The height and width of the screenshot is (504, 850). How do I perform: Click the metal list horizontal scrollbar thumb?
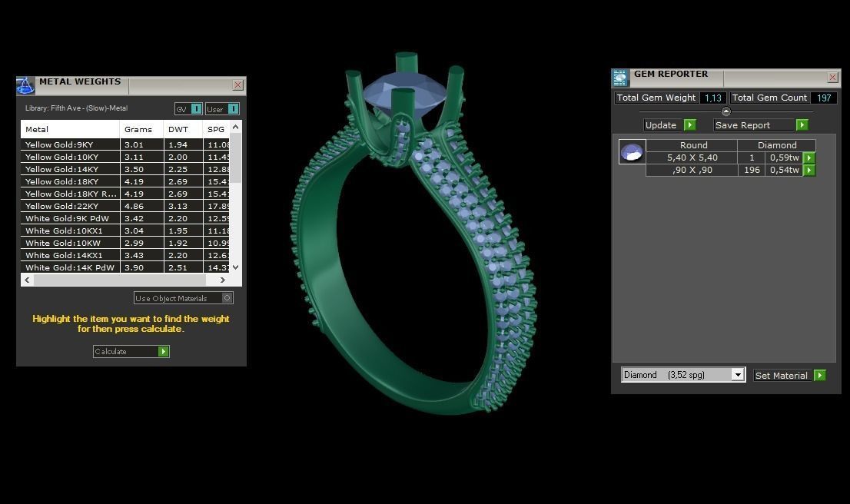pos(120,280)
